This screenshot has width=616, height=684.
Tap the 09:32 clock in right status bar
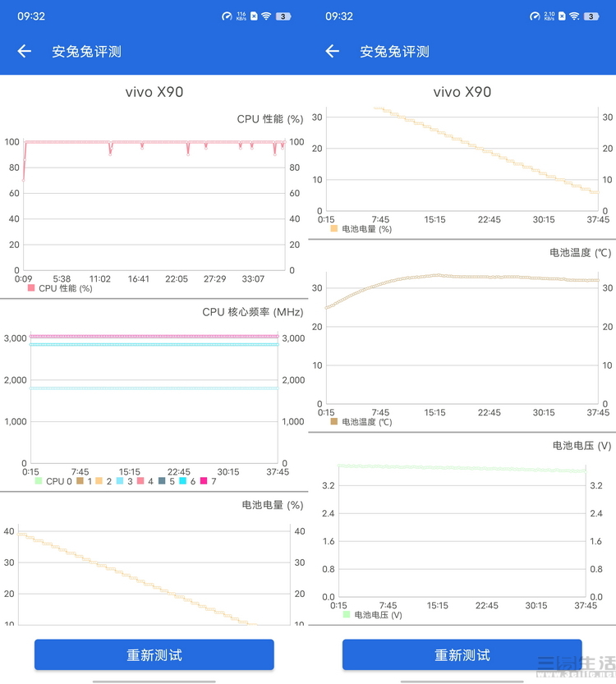(x=339, y=16)
